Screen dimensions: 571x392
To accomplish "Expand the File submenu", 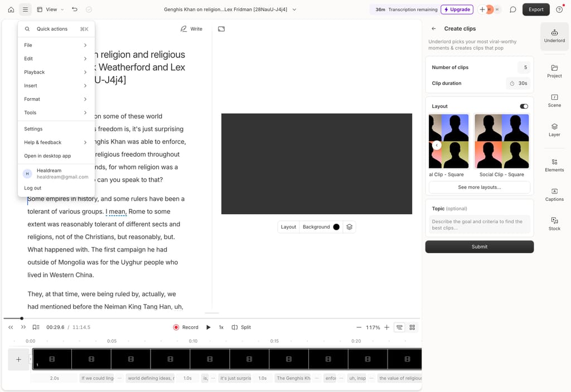I will [x=56, y=45].
